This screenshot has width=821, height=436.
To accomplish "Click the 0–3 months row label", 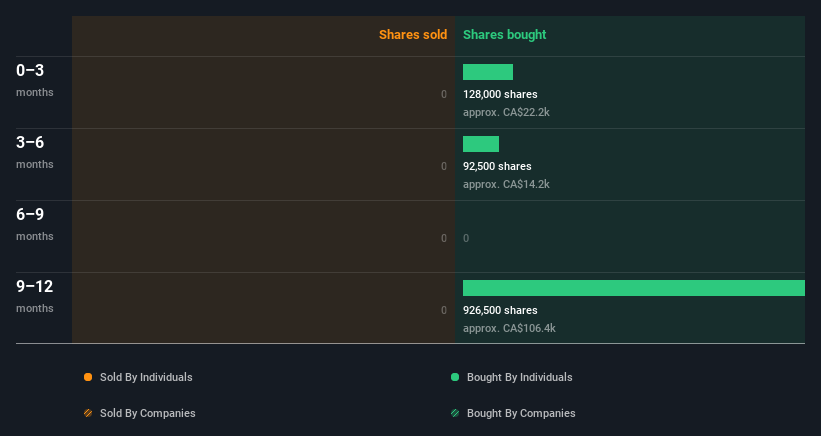I will coord(35,80).
